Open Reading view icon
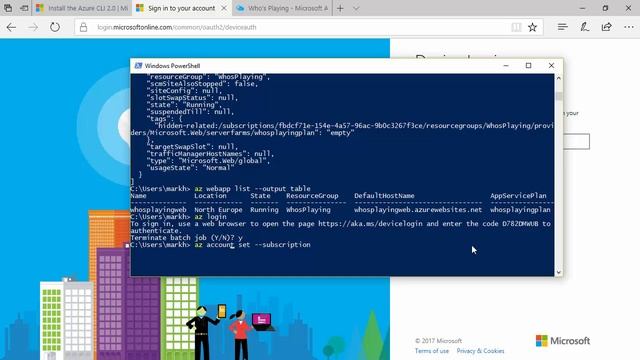The width and height of the screenshot is (640, 360). (x=516, y=27)
